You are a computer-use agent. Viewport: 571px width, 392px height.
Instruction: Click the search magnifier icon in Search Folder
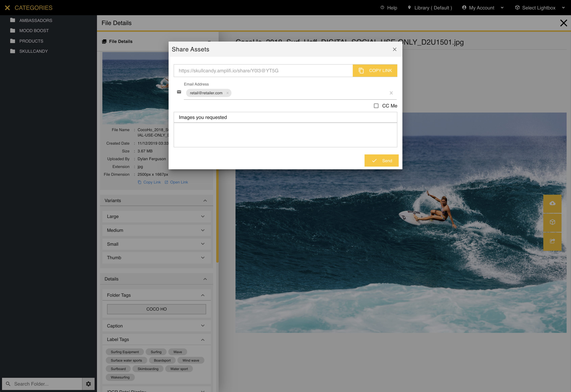(8, 384)
